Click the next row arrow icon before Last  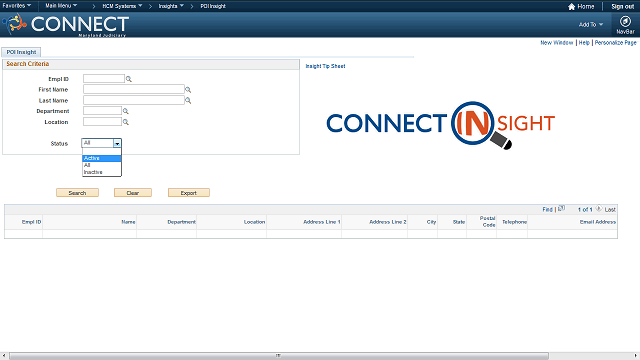[x=598, y=209]
